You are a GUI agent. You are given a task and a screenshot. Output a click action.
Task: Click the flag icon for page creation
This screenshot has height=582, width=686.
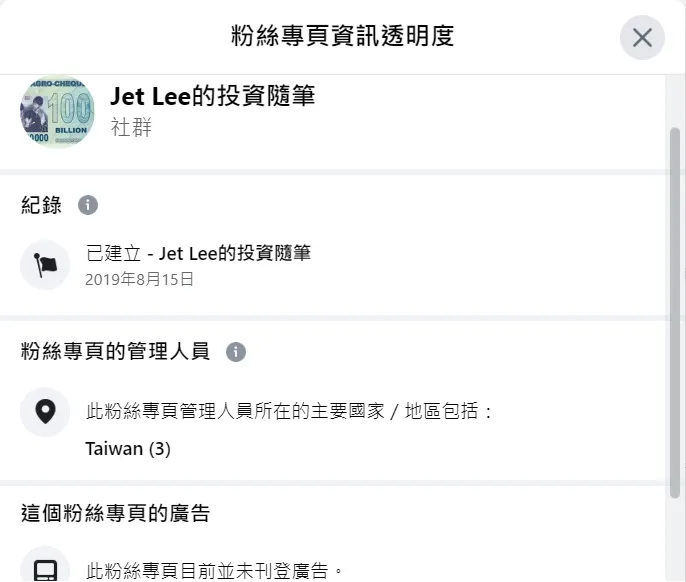(45, 265)
